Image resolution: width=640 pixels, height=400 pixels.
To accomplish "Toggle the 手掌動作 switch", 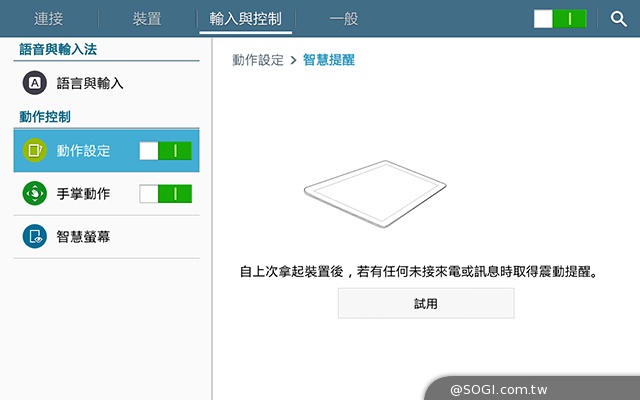I will tap(165, 193).
